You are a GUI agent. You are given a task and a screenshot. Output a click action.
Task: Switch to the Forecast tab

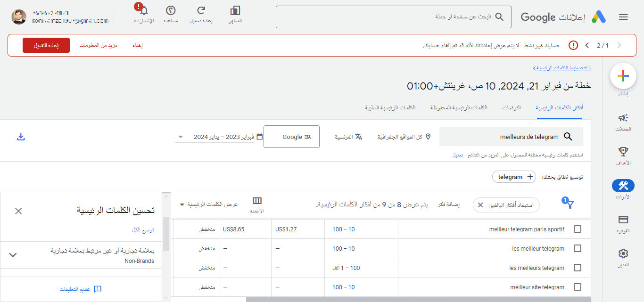511,108
